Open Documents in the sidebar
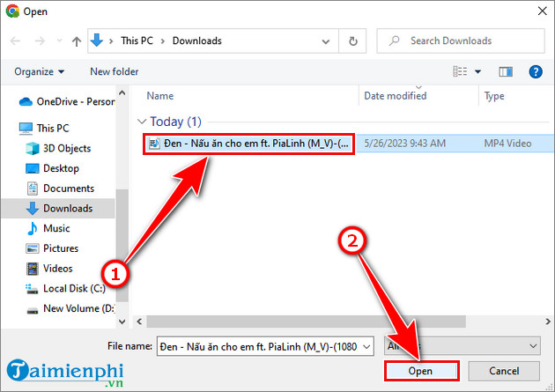 [x=60, y=189]
